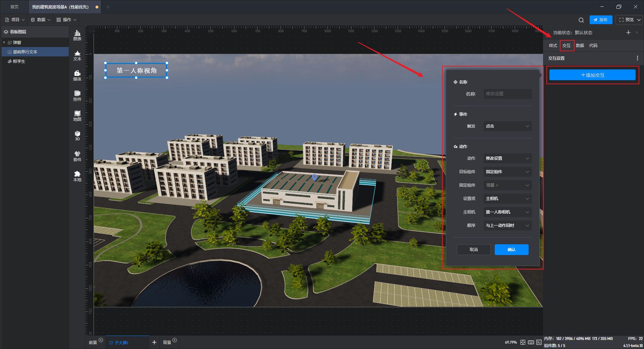This screenshot has width=644, height=349.
Task: Remove the 场景 tag in 指定组件 field
Action: (x=497, y=185)
